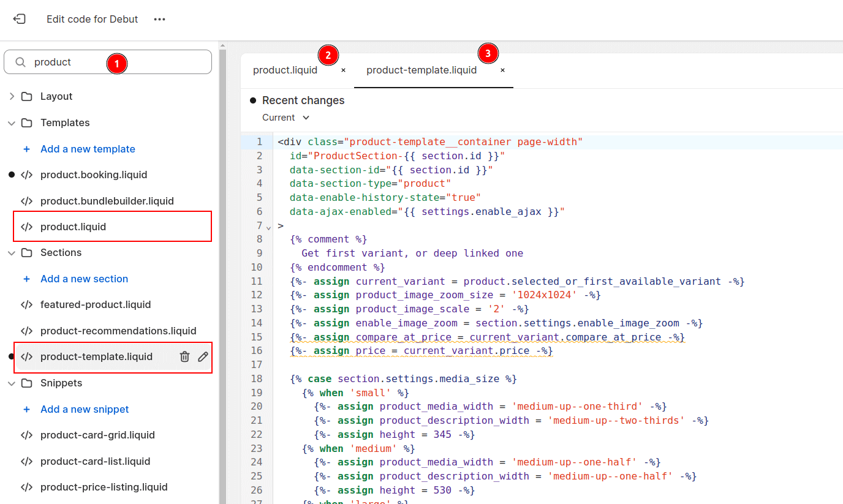Viewport: 843px width, 504px height.
Task: Close the product.liquid tab
Action: pos(343,70)
